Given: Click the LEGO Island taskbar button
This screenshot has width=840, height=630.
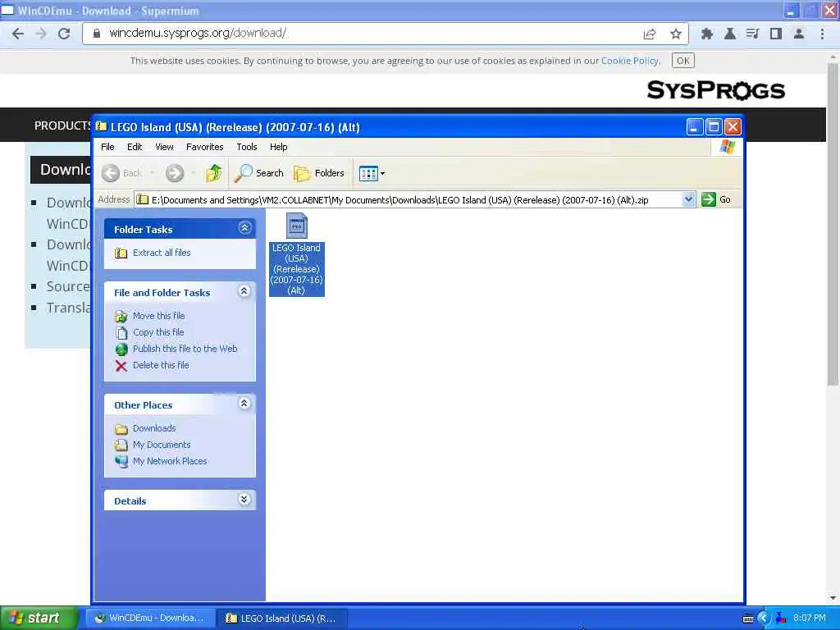Looking at the screenshot, I should point(282,619).
